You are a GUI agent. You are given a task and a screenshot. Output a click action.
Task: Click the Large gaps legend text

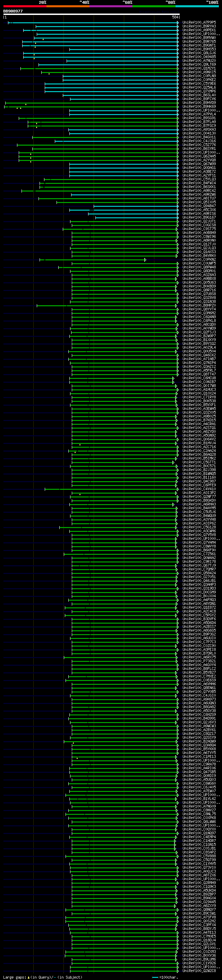coord(43,977)
